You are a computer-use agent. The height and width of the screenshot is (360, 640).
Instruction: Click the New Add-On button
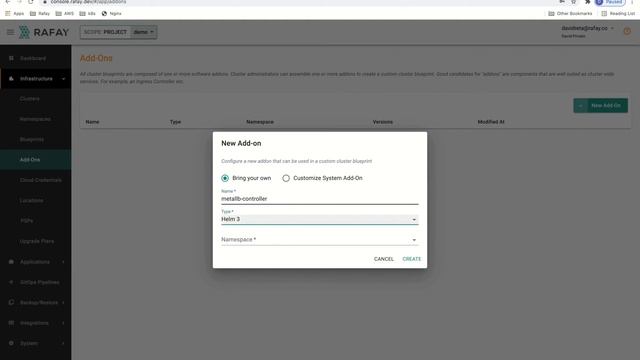point(600,106)
